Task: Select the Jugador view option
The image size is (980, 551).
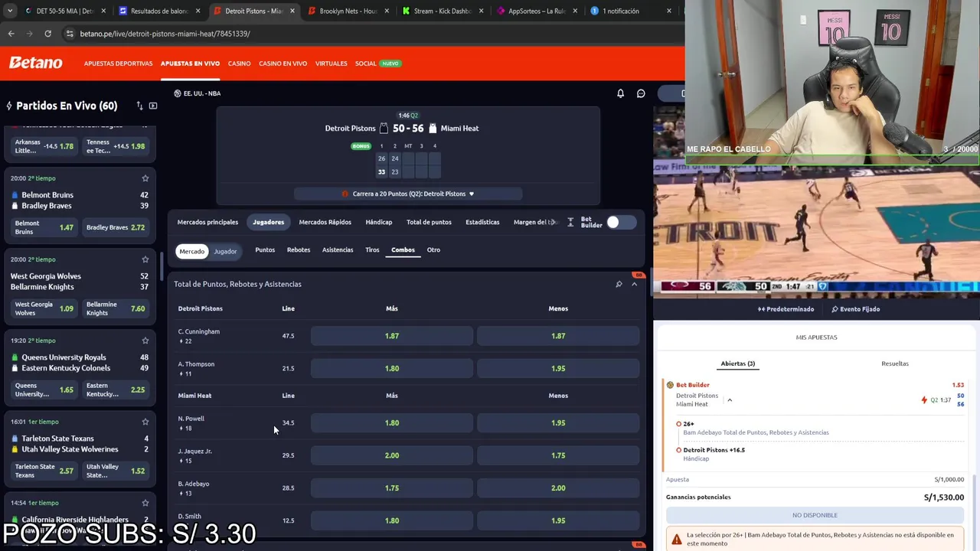Action: click(x=225, y=251)
